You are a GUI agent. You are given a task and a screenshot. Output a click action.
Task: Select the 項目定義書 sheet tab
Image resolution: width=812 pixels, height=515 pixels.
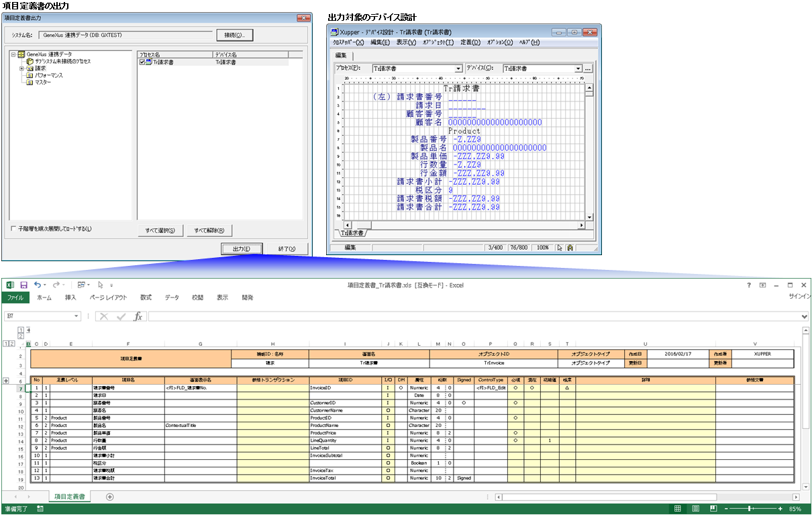[x=69, y=497]
